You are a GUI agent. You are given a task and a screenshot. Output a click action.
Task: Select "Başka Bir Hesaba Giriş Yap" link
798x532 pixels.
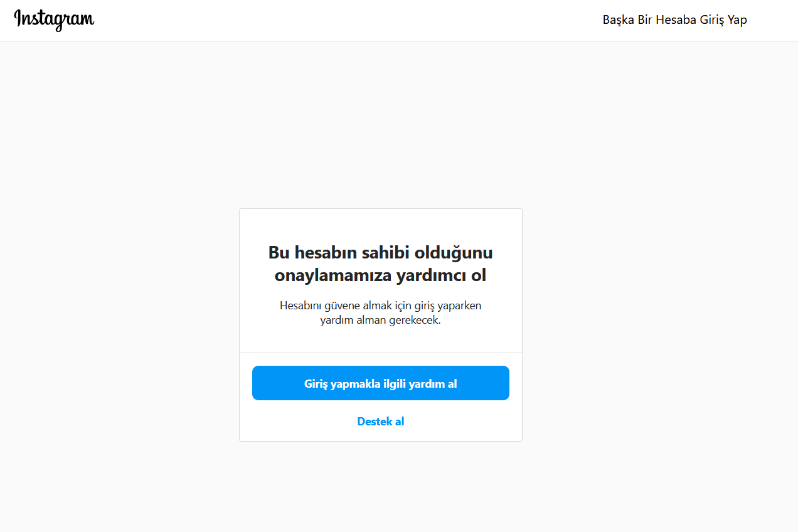[x=674, y=20]
